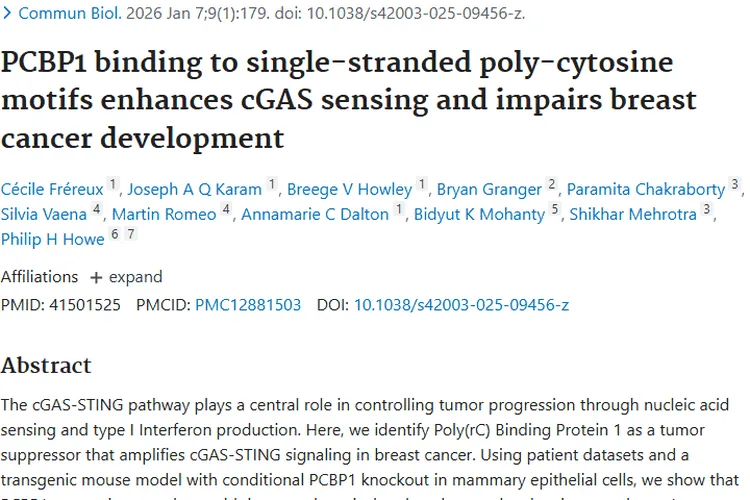750x500 pixels.
Task: Click affiliation superscript 7 after Philip Howe
Action: [131, 235]
